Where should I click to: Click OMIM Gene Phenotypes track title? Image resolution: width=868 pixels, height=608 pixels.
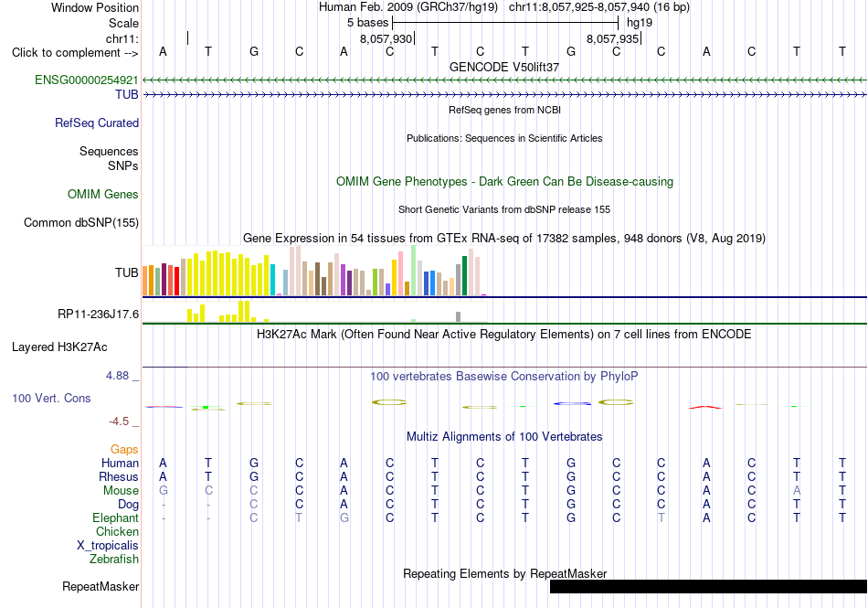pos(505,182)
